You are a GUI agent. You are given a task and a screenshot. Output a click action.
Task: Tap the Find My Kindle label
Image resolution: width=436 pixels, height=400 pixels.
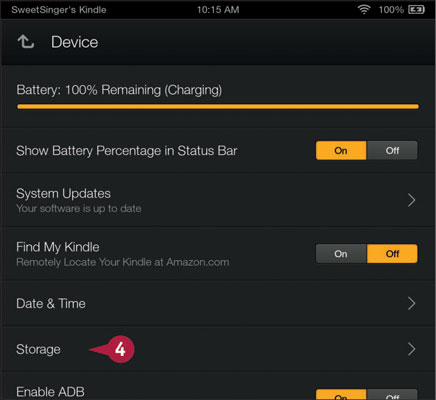(x=58, y=247)
